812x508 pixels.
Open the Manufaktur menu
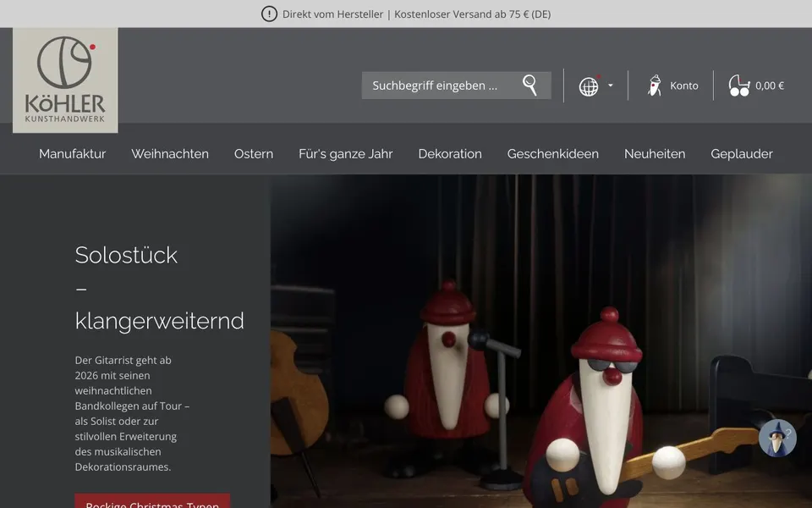pyautogui.click(x=73, y=154)
